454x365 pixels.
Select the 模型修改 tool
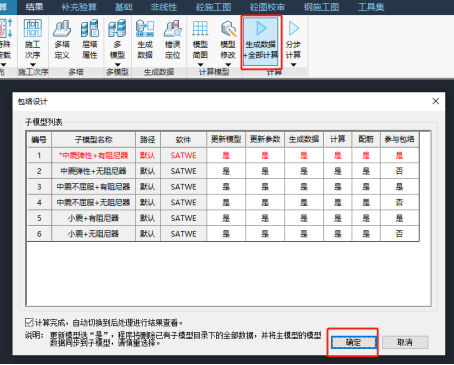point(228,39)
